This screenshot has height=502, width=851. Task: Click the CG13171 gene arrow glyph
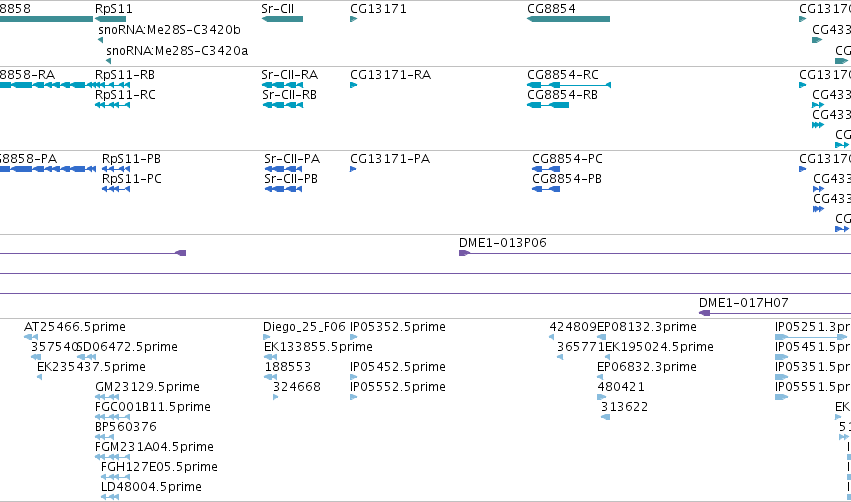click(x=354, y=19)
